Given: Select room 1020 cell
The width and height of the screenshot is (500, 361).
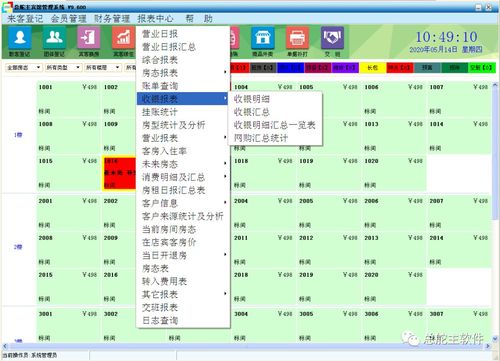Looking at the screenshot, I should (394, 173).
